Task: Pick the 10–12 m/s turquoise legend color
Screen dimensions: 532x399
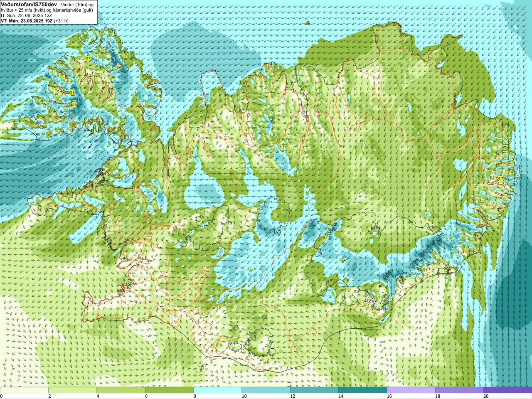Action: point(266,390)
